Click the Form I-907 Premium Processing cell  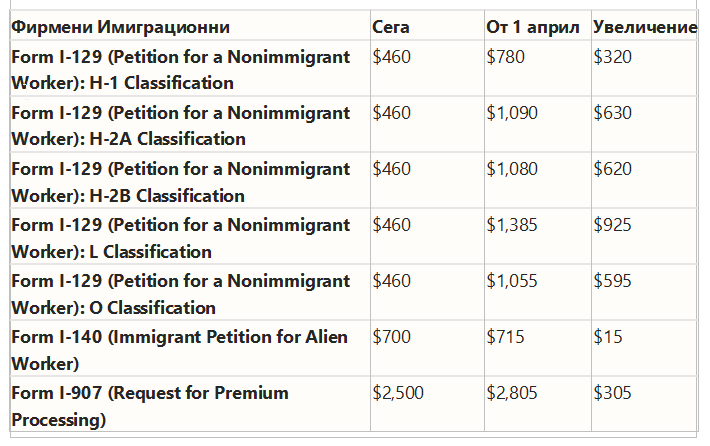coord(190,404)
